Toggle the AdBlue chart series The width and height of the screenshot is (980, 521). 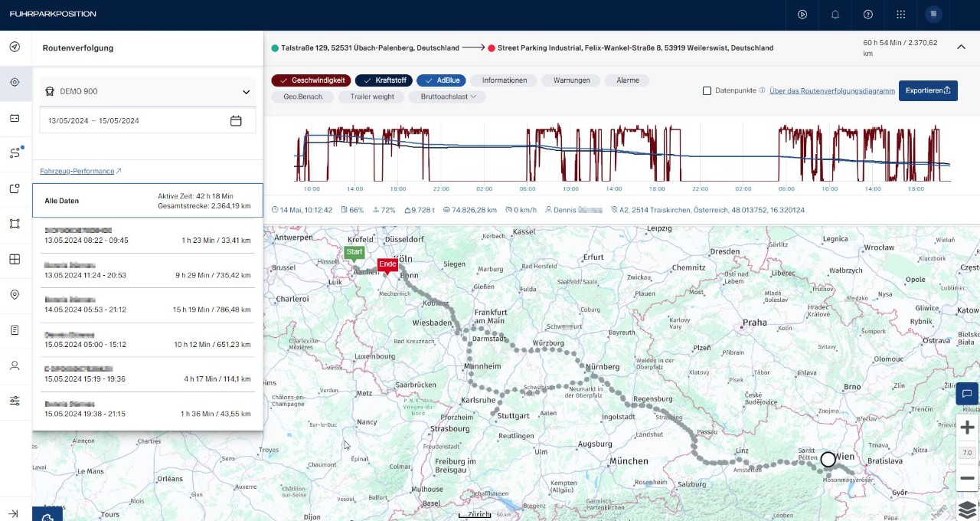(441, 80)
